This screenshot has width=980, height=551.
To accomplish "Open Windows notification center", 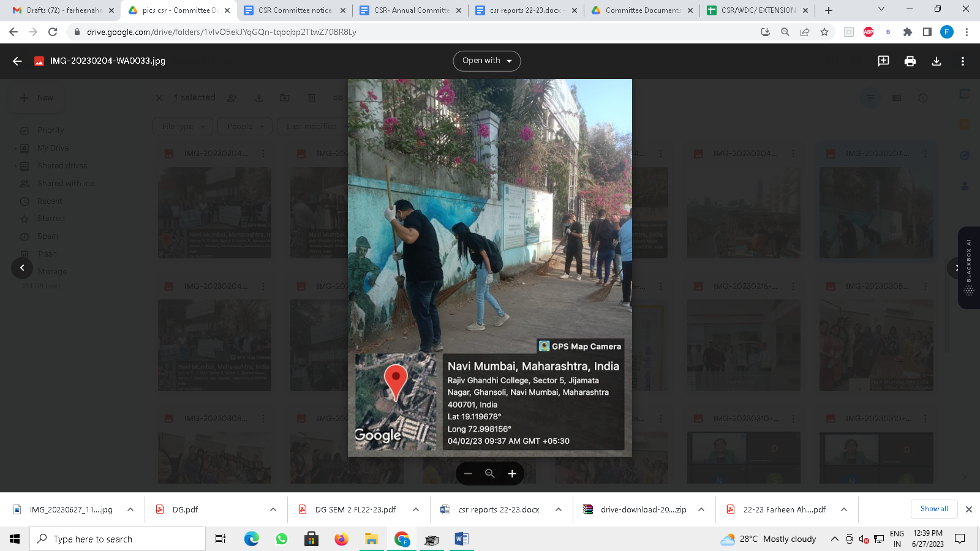I will (x=960, y=539).
